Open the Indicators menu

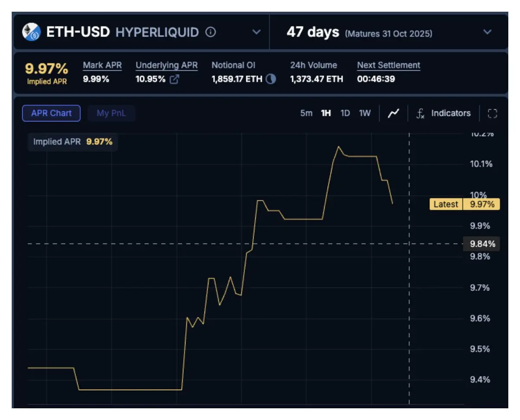(451, 113)
